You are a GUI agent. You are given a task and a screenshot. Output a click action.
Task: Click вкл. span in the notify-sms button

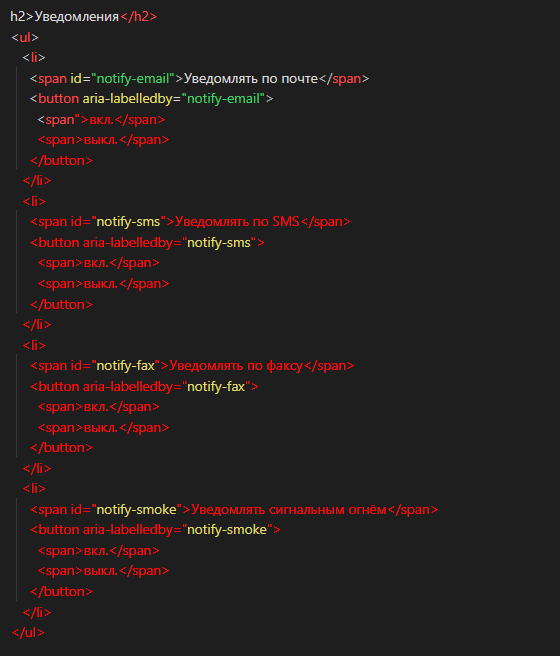(x=98, y=263)
